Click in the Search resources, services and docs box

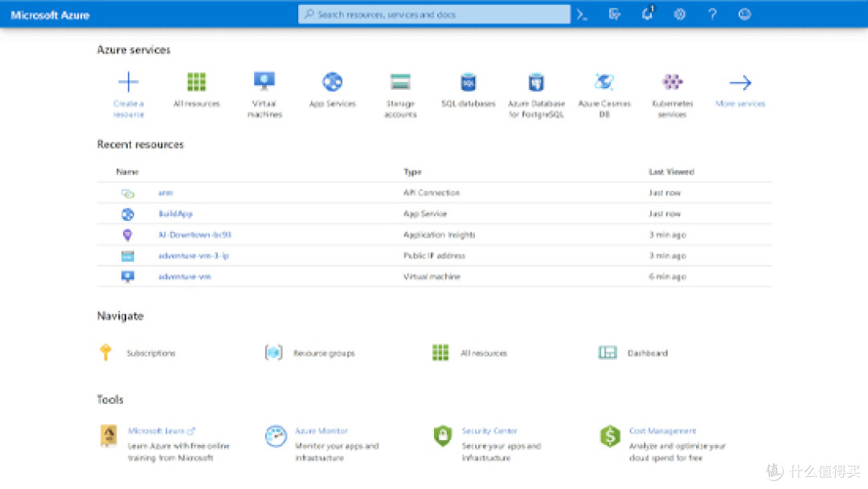pyautogui.click(x=434, y=14)
